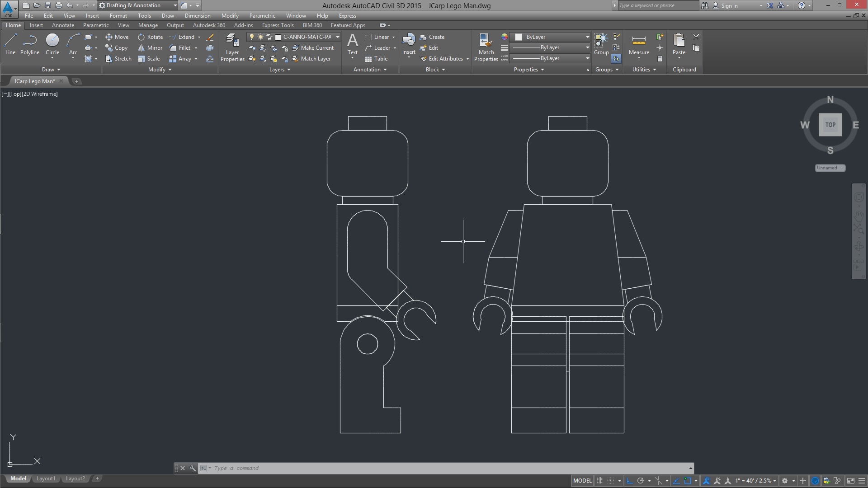Toggle annotation visibility in status bar

707,481
